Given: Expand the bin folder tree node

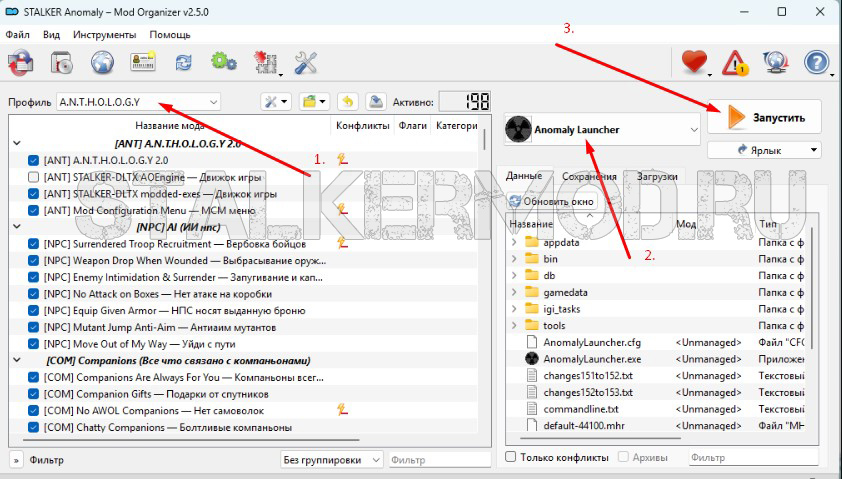Looking at the screenshot, I should pos(514,259).
